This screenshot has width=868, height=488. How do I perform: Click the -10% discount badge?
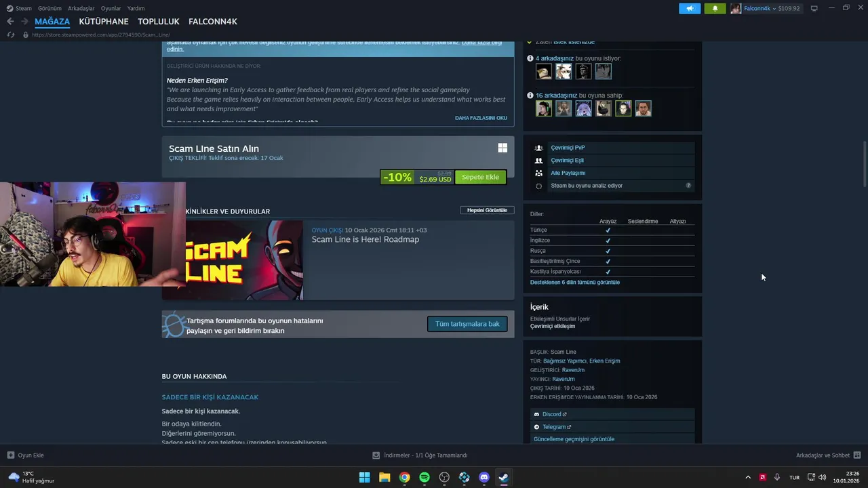pyautogui.click(x=397, y=177)
